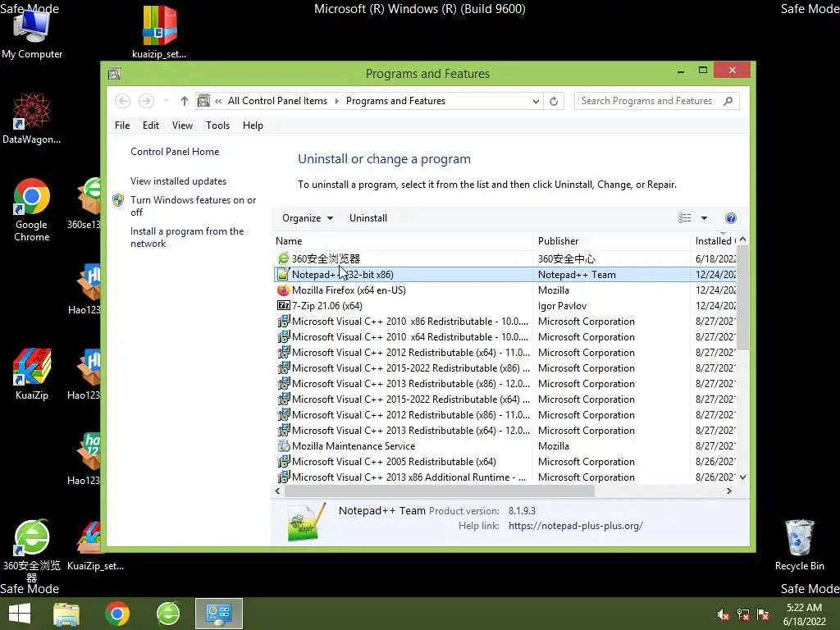Click the Control Panel taskbar button

(x=218, y=614)
